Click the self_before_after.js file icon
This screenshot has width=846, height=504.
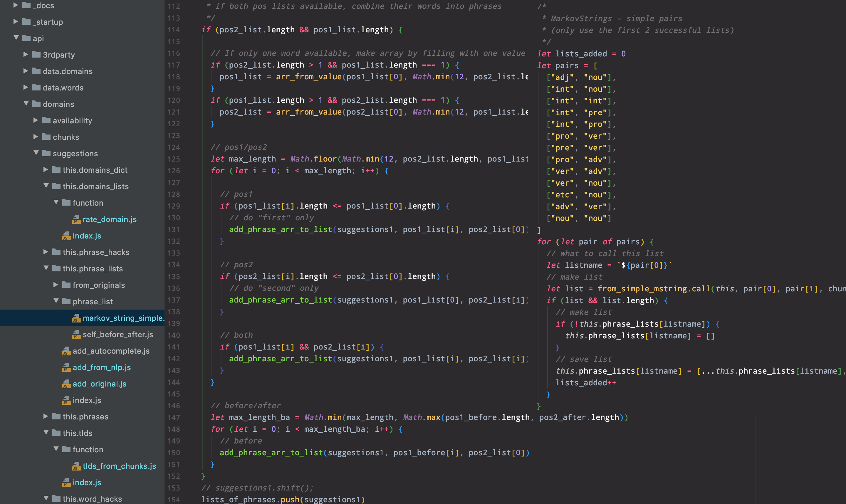coord(76,335)
